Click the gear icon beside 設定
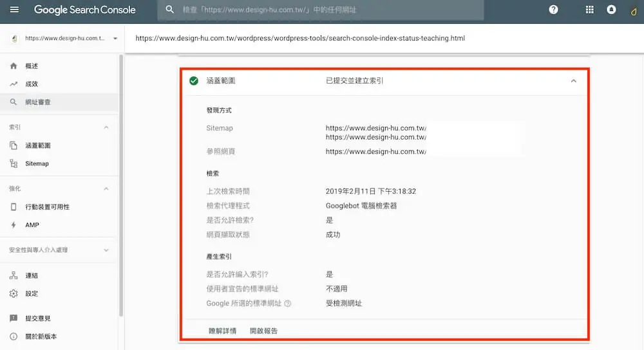 coord(14,293)
